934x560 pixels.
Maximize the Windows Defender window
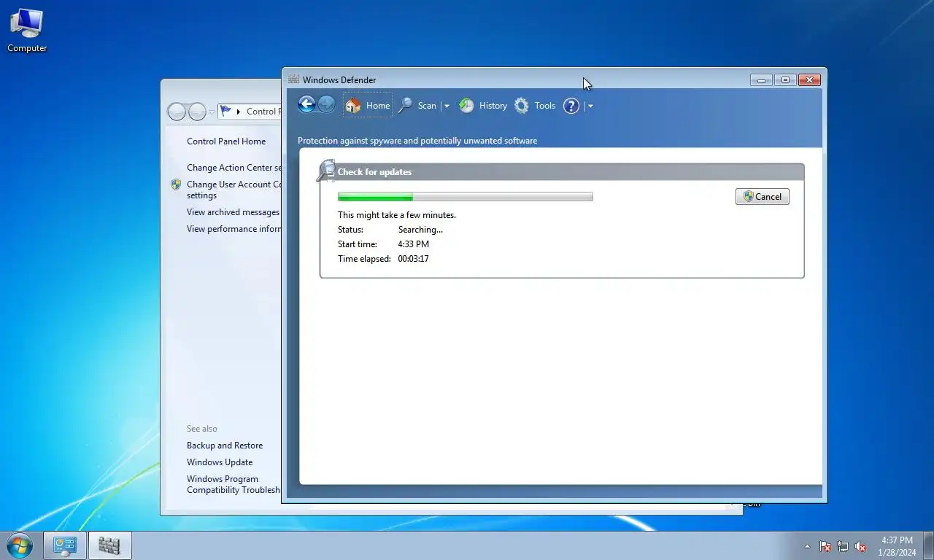[785, 79]
